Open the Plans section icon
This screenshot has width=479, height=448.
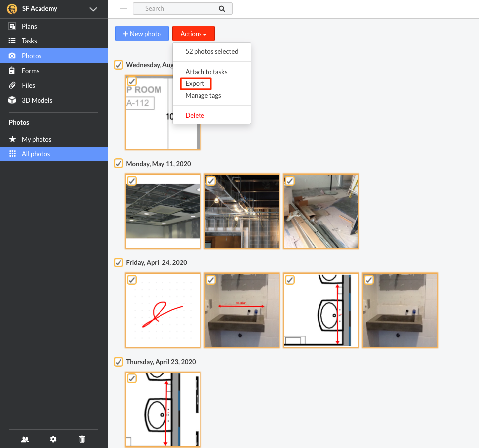tap(12, 26)
